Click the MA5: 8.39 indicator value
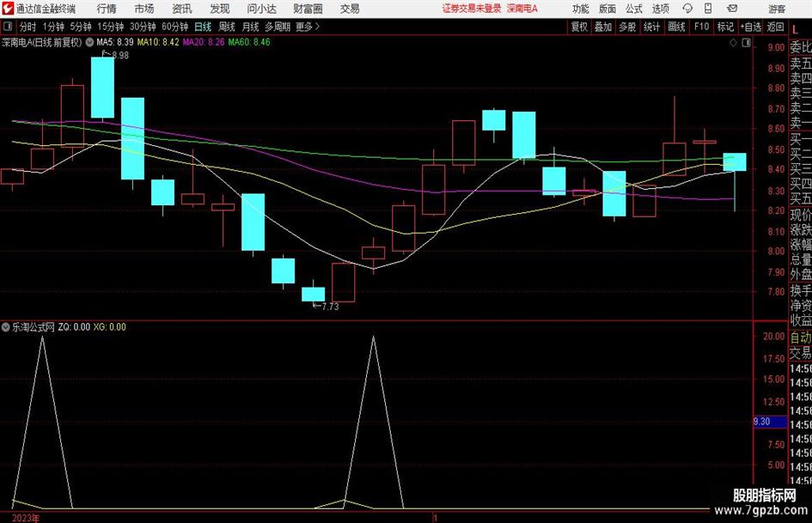The height and width of the screenshot is (523, 812). (115, 42)
